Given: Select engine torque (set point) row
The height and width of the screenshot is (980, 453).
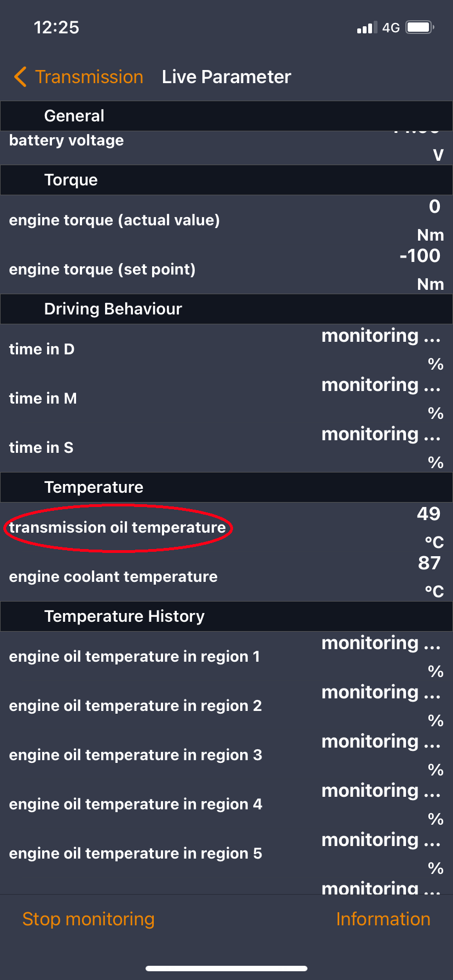Looking at the screenshot, I should [x=226, y=269].
